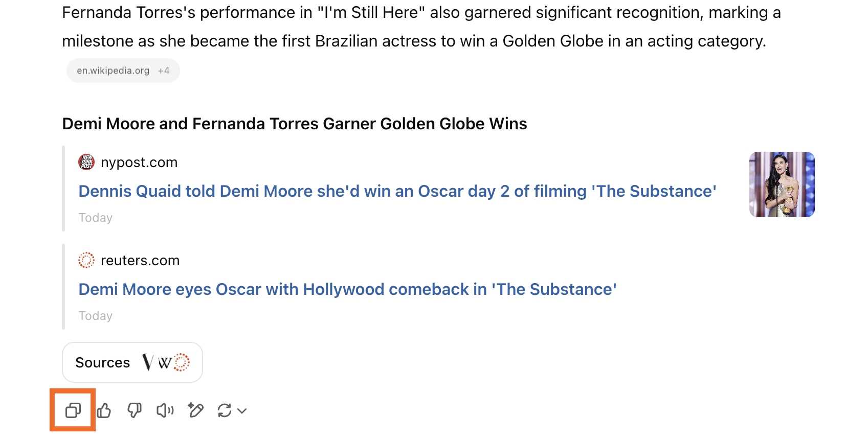This screenshot has height=440, width=868.
Task: Give the response a thumbs up
Action: [x=104, y=410]
